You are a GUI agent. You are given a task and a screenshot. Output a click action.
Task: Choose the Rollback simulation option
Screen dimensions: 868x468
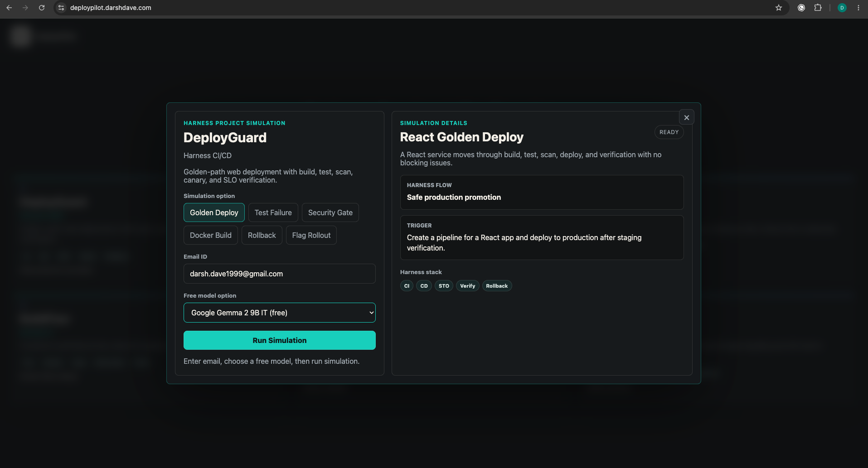pyautogui.click(x=262, y=235)
